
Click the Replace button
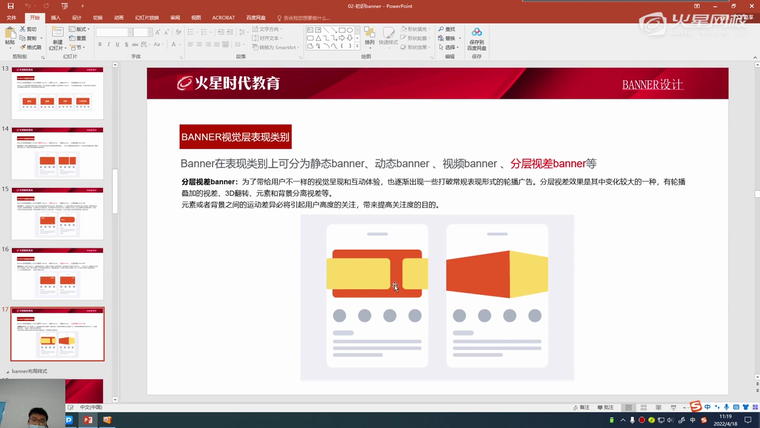click(x=449, y=38)
